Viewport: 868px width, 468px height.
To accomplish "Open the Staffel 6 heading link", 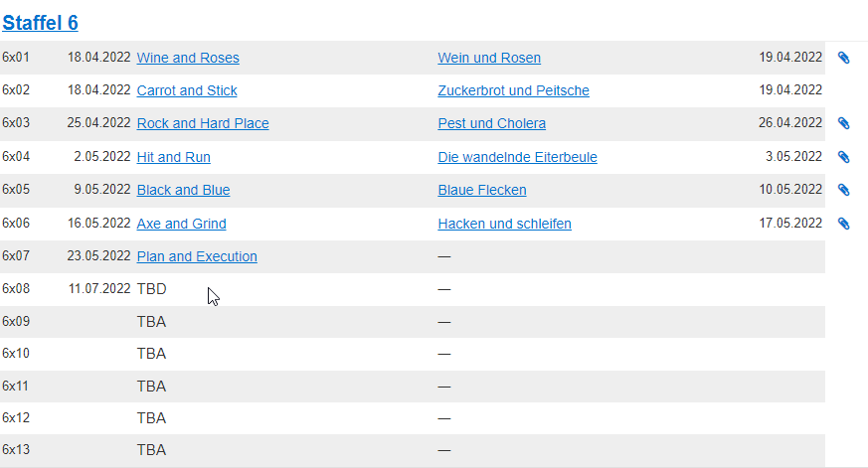I will pos(40,23).
